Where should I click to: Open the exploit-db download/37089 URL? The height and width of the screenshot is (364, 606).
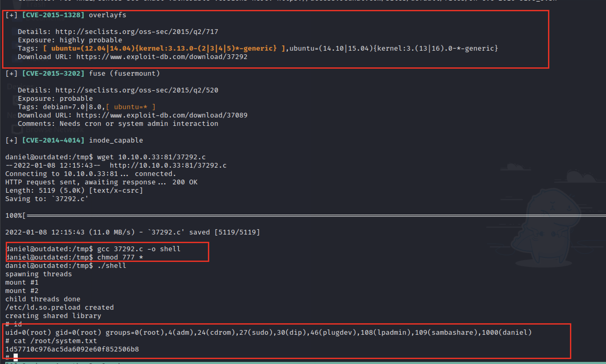[x=162, y=115]
